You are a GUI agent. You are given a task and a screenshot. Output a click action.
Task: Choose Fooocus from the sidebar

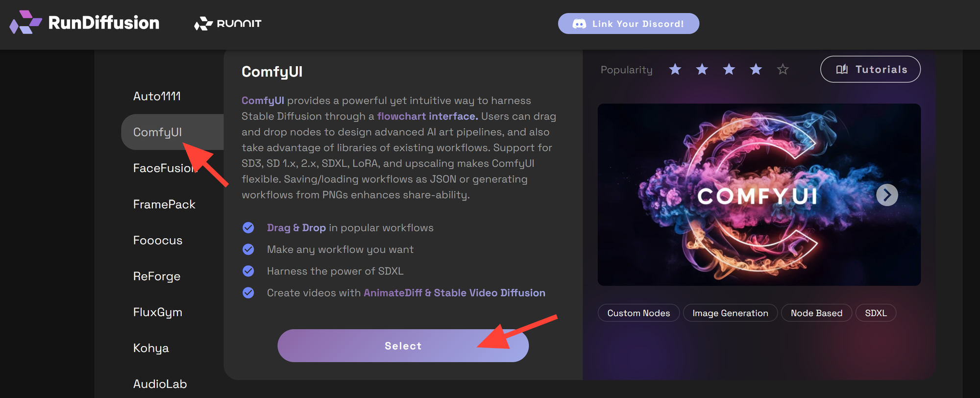(x=158, y=240)
